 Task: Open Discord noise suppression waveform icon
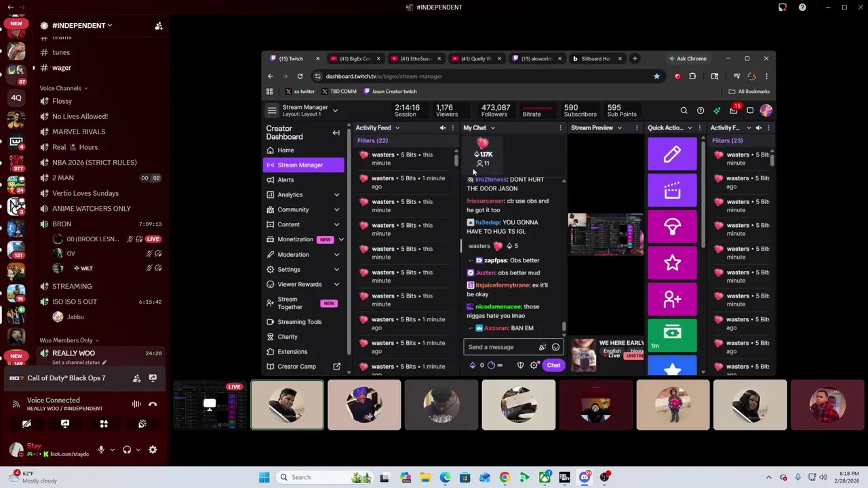136,404
